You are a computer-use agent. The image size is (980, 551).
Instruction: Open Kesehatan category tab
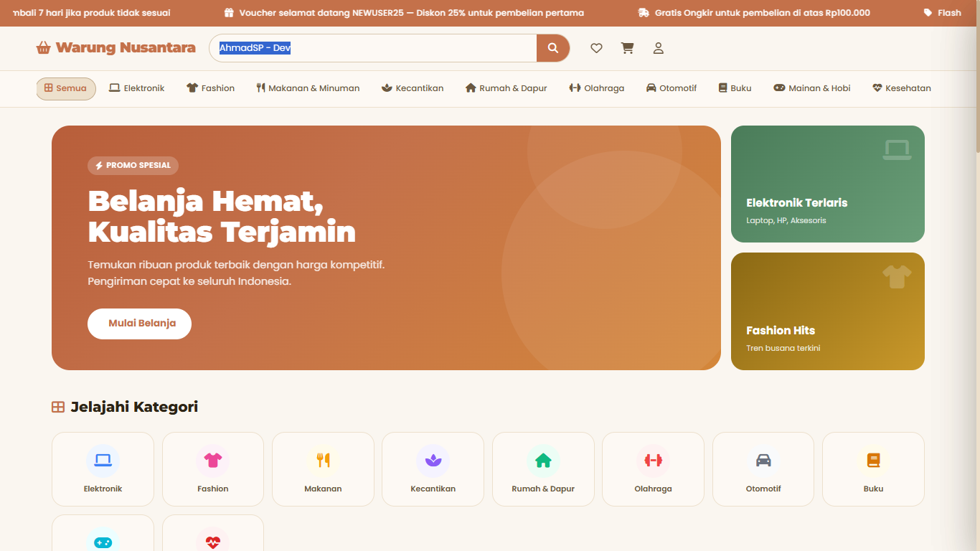902,88
